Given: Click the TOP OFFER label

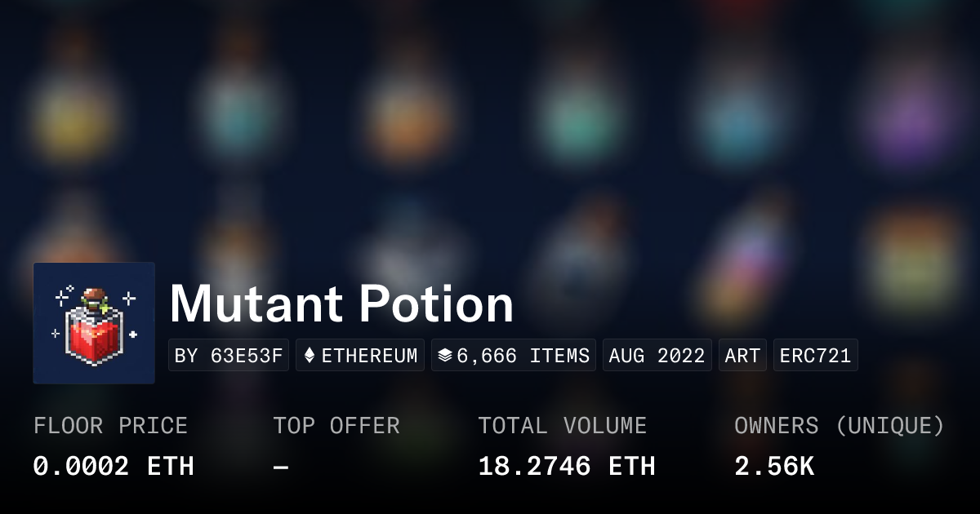Looking at the screenshot, I should click(336, 426).
